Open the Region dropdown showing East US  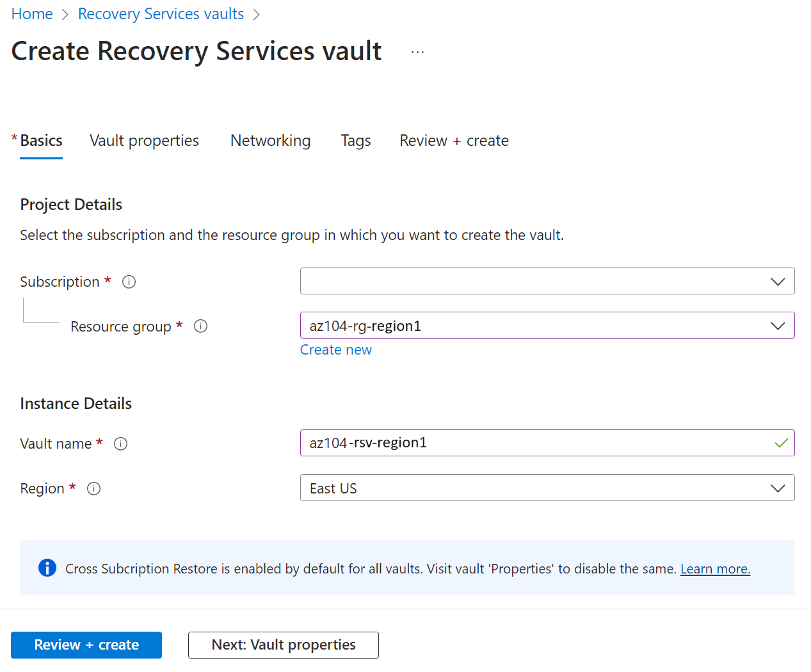(x=778, y=488)
